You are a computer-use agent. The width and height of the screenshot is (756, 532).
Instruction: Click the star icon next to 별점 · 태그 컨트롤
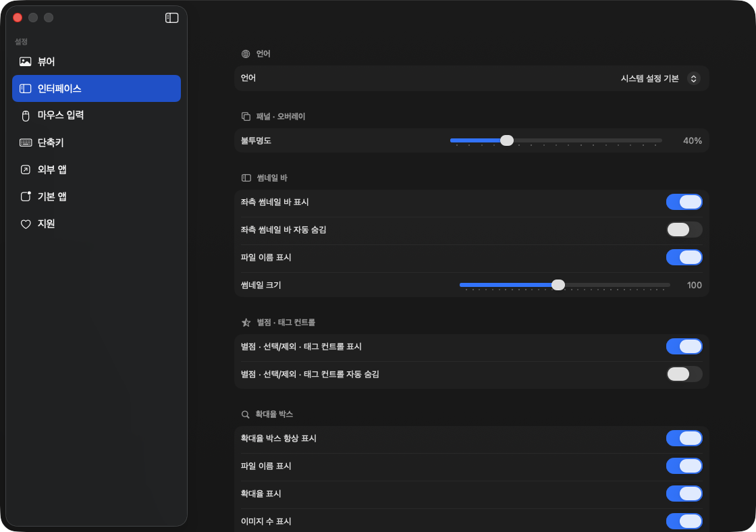246,323
